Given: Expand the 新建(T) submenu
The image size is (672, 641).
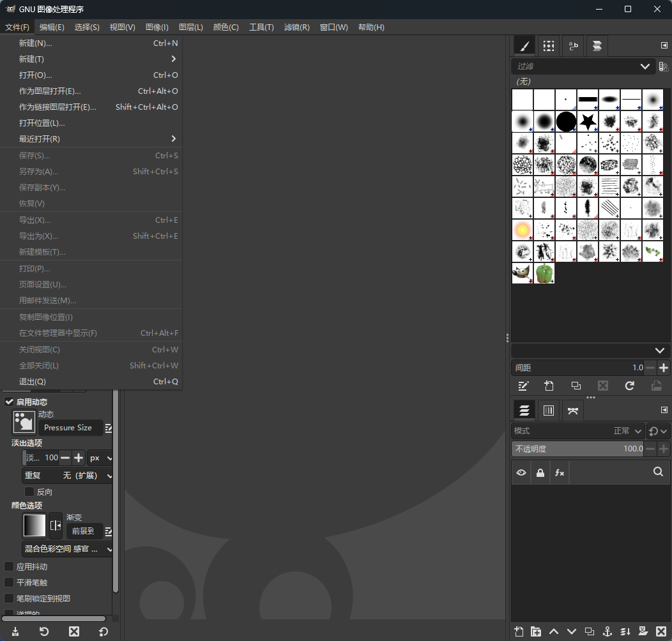Looking at the screenshot, I should click(91, 59).
